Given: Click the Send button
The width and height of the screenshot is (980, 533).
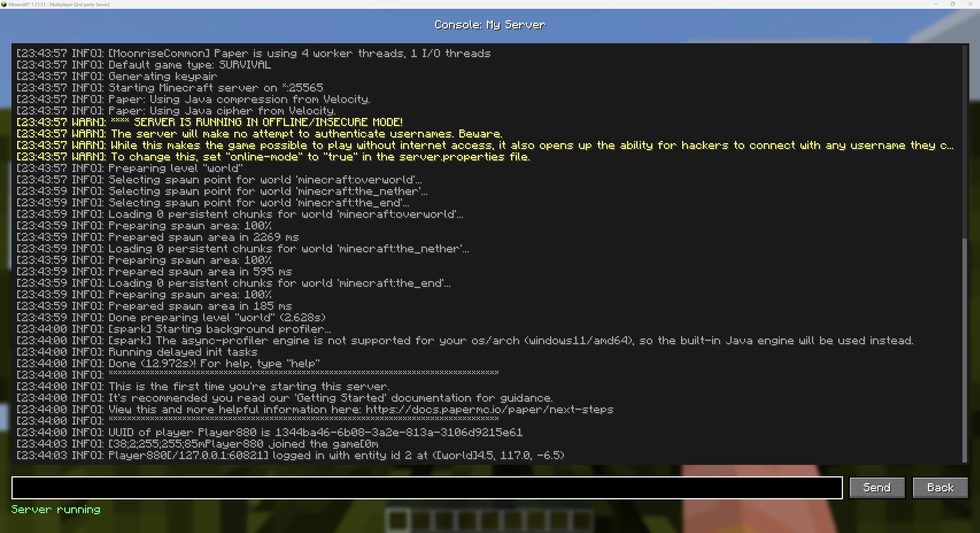Looking at the screenshot, I should click(x=877, y=487).
